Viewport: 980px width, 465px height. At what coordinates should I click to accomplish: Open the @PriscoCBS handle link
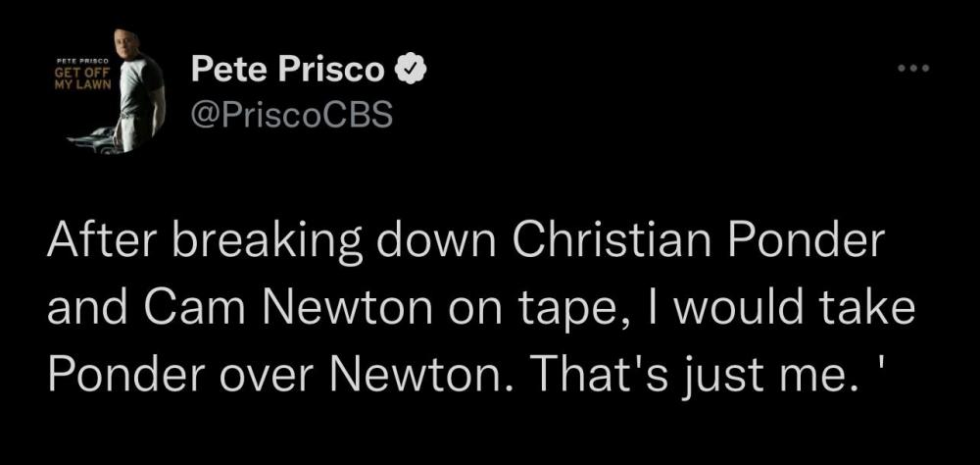[x=291, y=116]
